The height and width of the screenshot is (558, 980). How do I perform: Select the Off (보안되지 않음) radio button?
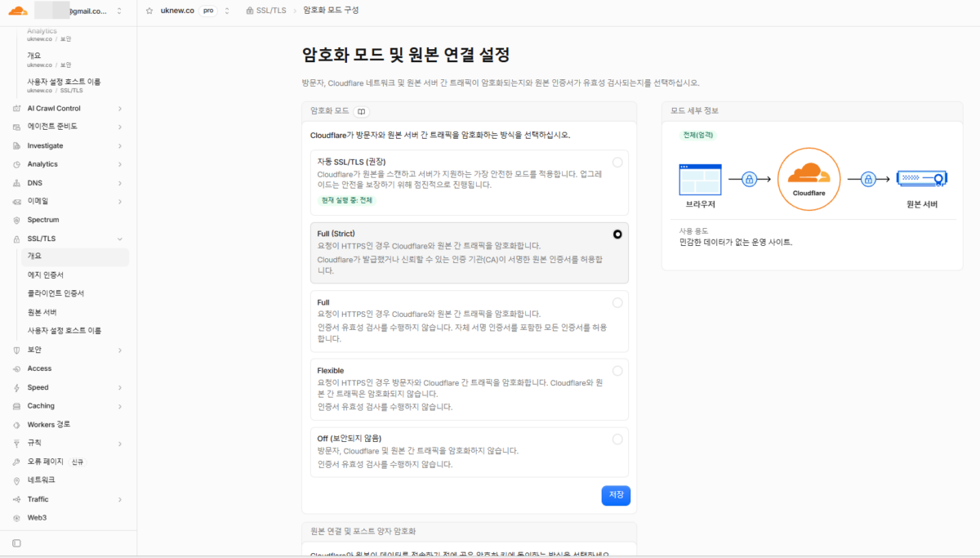tap(617, 439)
